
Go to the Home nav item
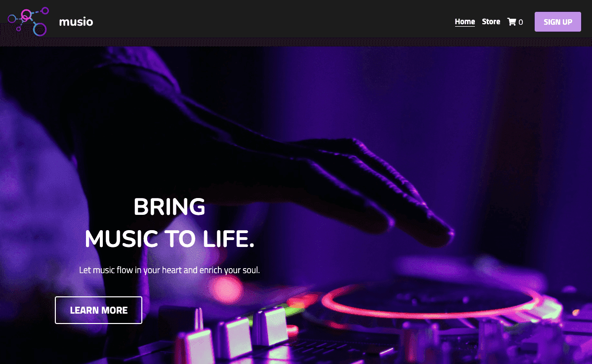[x=465, y=22]
